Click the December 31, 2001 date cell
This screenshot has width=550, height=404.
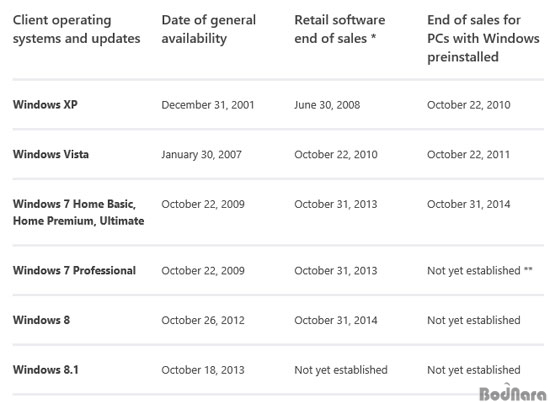coord(208,105)
